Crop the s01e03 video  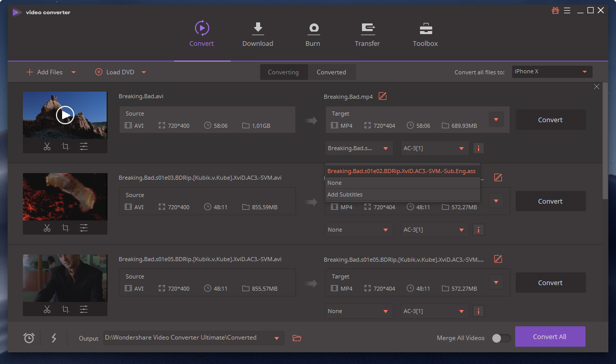click(x=65, y=228)
